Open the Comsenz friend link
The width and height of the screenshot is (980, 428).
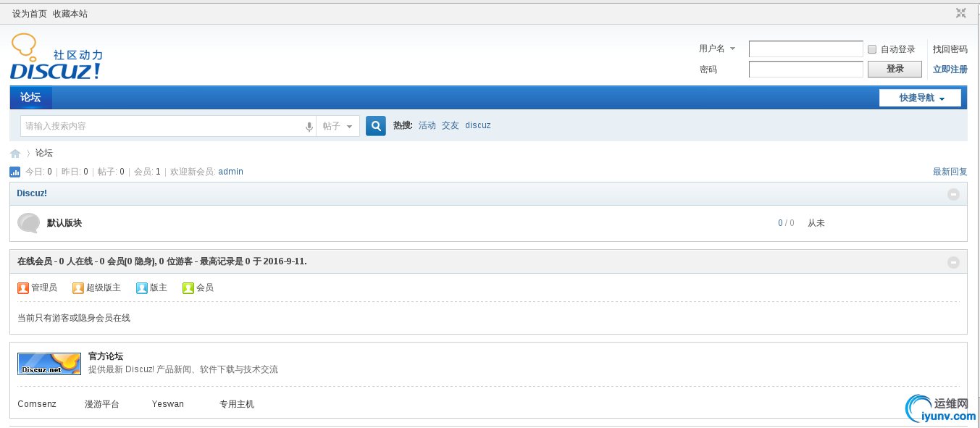tap(37, 404)
